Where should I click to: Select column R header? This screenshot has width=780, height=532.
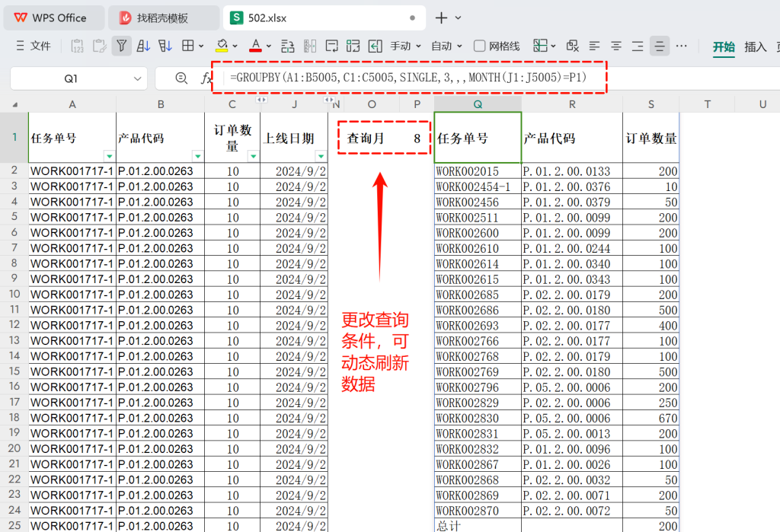tap(572, 104)
